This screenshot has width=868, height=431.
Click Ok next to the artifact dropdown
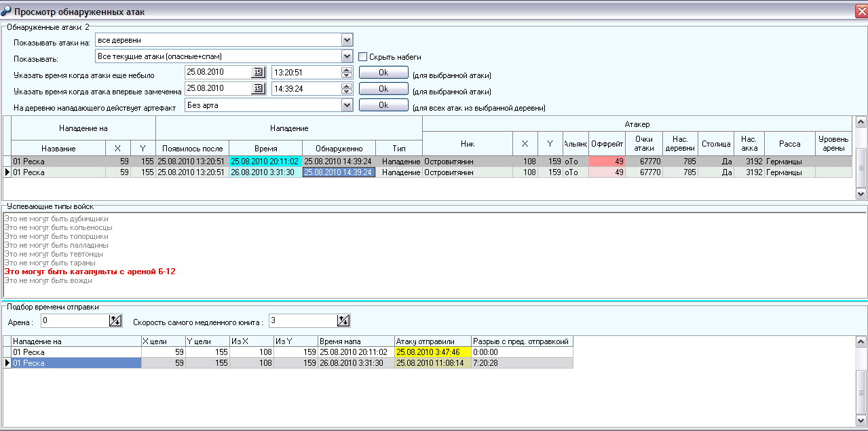coord(383,105)
